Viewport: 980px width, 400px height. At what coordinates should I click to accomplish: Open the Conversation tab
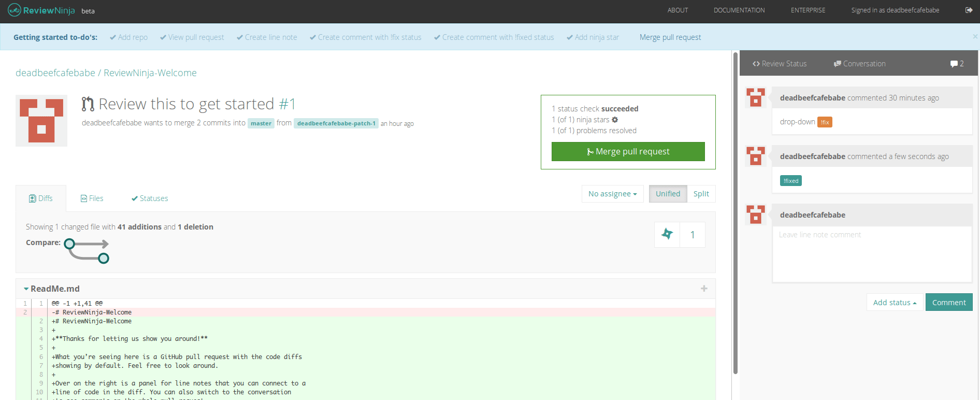pyautogui.click(x=859, y=64)
